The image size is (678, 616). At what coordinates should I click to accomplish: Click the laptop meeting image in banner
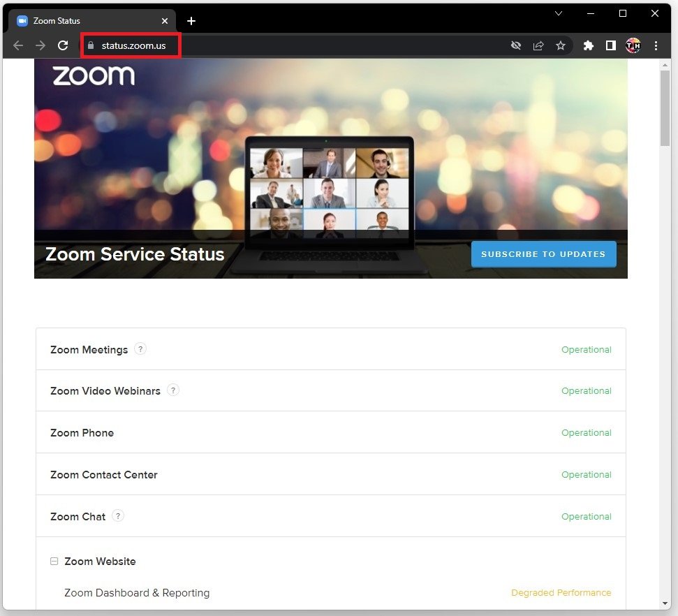[330, 205]
